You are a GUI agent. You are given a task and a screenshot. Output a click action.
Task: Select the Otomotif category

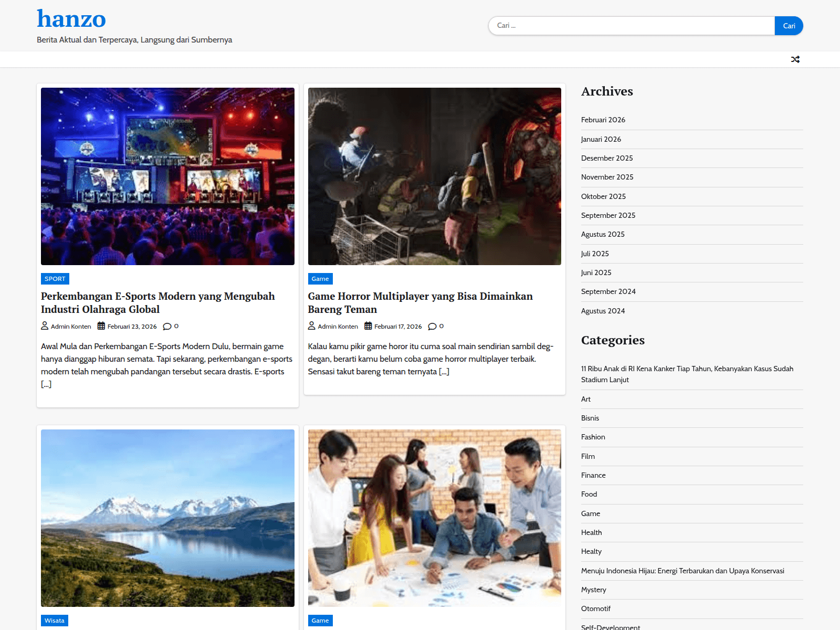pyautogui.click(x=596, y=608)
